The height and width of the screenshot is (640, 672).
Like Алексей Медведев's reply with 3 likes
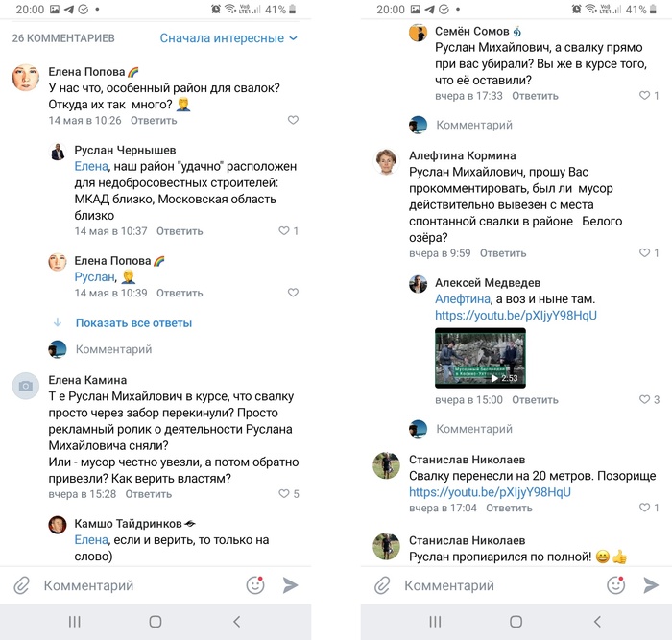click(644, 399)
